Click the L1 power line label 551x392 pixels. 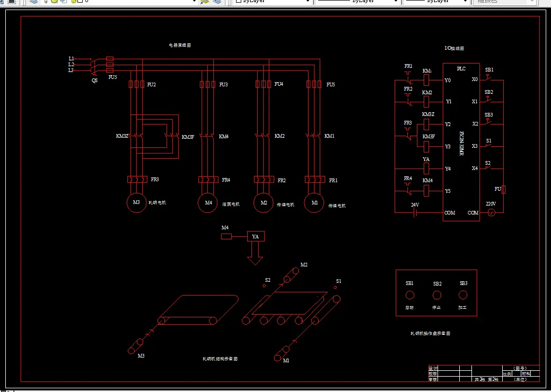click(x=72, y=59)
